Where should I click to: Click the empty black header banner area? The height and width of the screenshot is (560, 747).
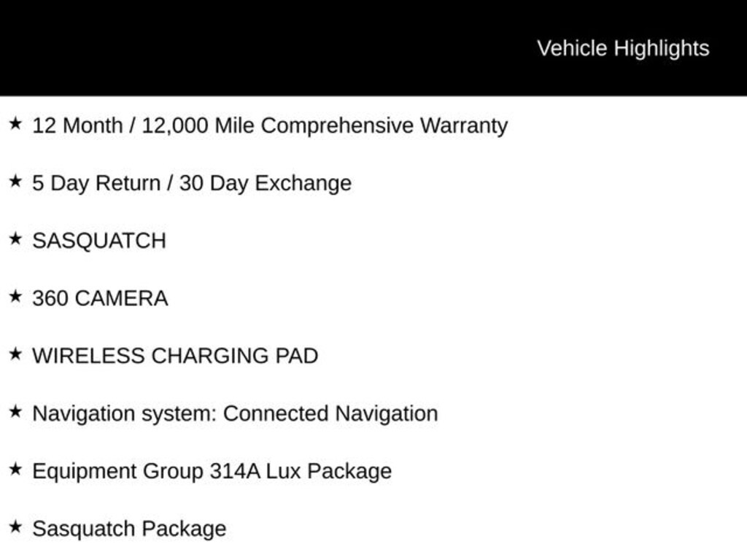pos(255,48)
